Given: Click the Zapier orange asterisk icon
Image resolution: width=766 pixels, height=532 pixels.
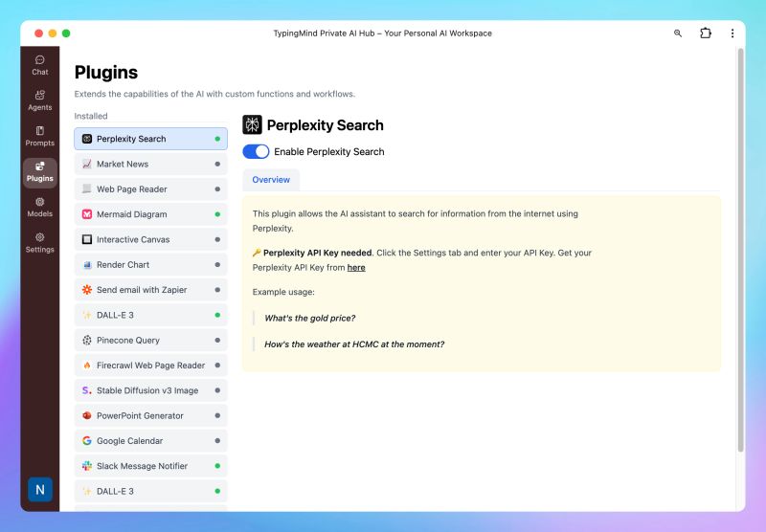Looking at the screenshot, I should tap(87, 289).
